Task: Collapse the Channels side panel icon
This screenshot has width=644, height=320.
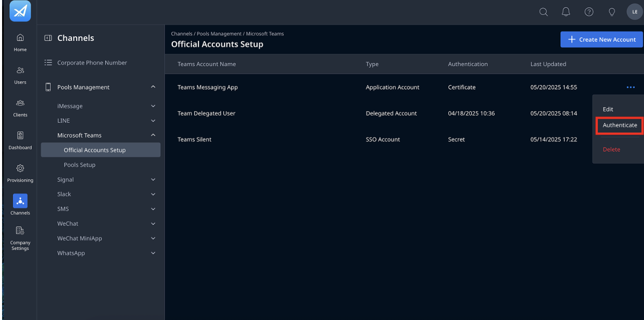Action: (x=48, y=38)
